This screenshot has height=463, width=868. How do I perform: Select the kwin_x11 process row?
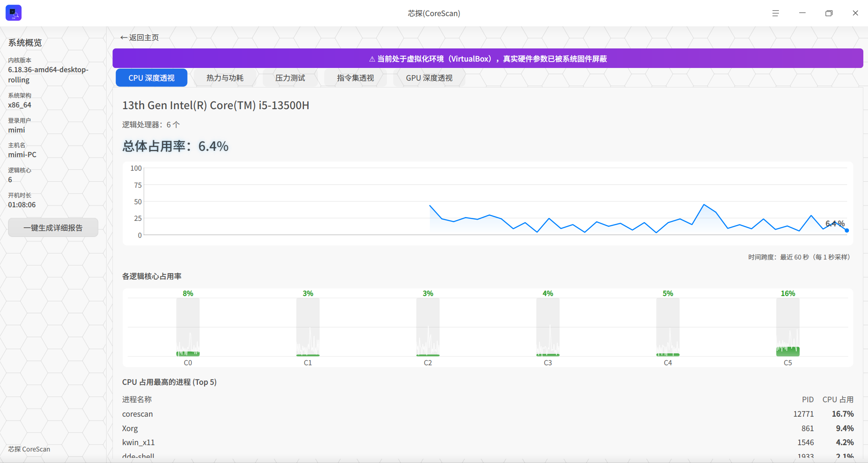[488, 442]
